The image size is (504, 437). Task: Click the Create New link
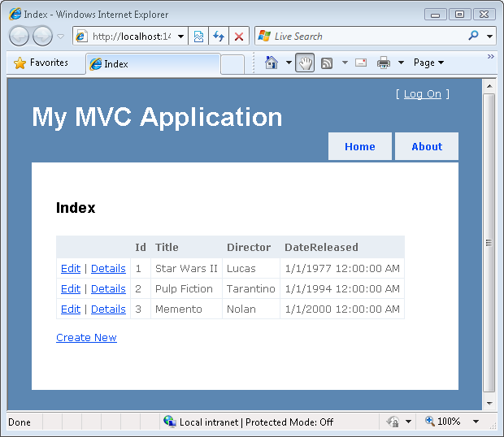[x=86, y=338]
